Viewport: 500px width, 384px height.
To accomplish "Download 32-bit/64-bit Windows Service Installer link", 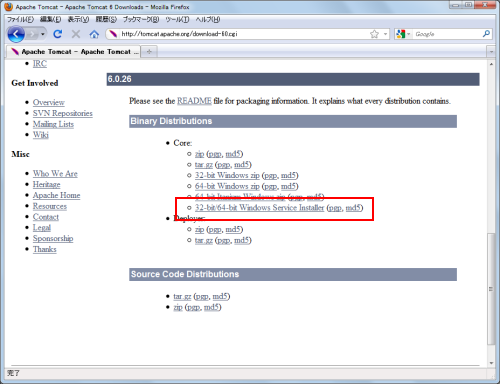I will [x=259, y=208].
